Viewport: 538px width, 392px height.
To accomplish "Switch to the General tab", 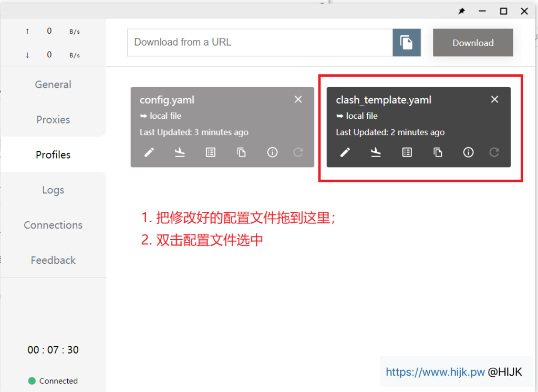I will point(53,85).
